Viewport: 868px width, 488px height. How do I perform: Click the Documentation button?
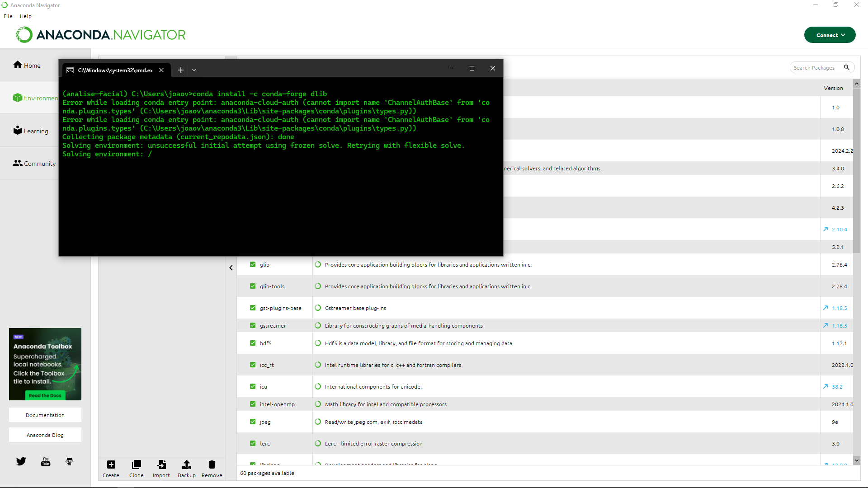click(x=45, y=415)
